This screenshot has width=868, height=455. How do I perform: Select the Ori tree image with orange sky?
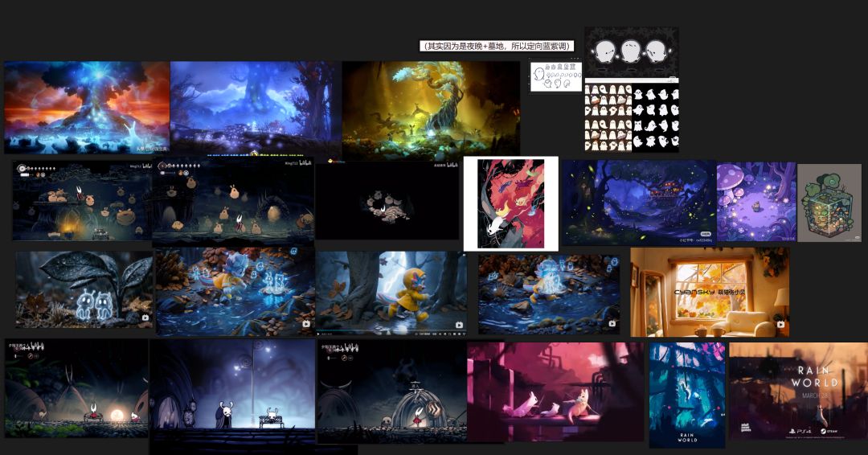click(87, 107)
